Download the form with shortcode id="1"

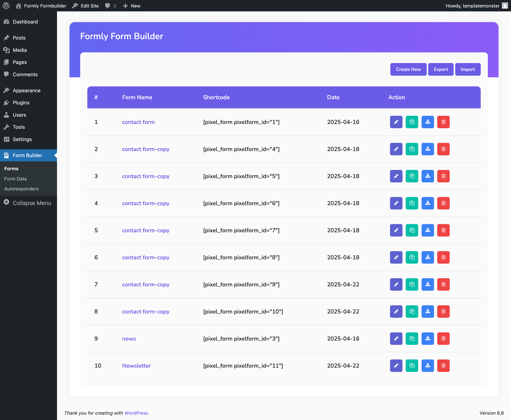pyautogui.click(x=428, y=122)
